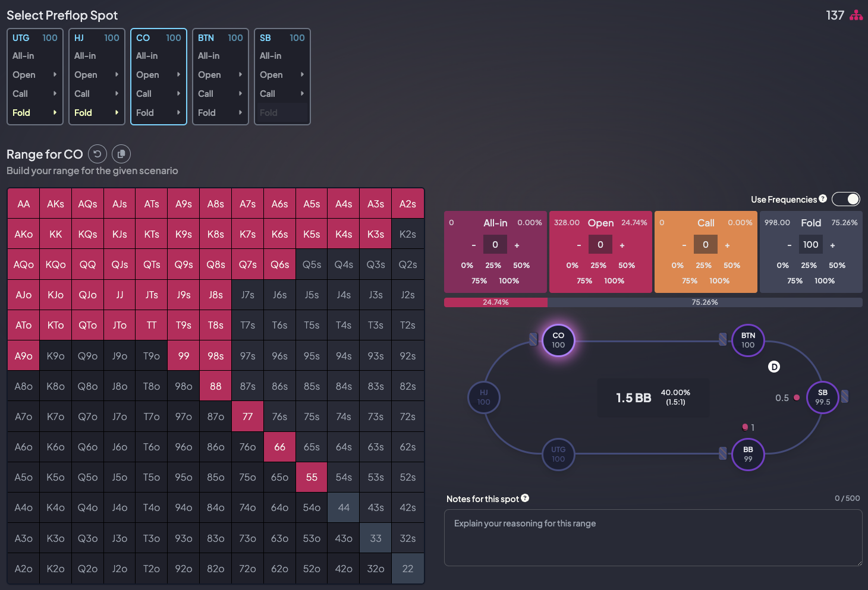Expand CO Open submenu arrow
This screenshot has height=590, width=868.
tap(178, 74)
